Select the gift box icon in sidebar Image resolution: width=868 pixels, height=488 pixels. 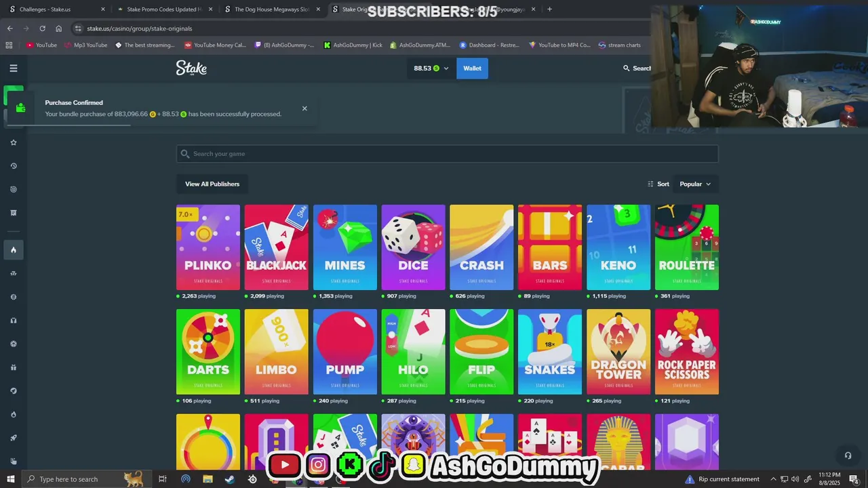tap(13, 367)
